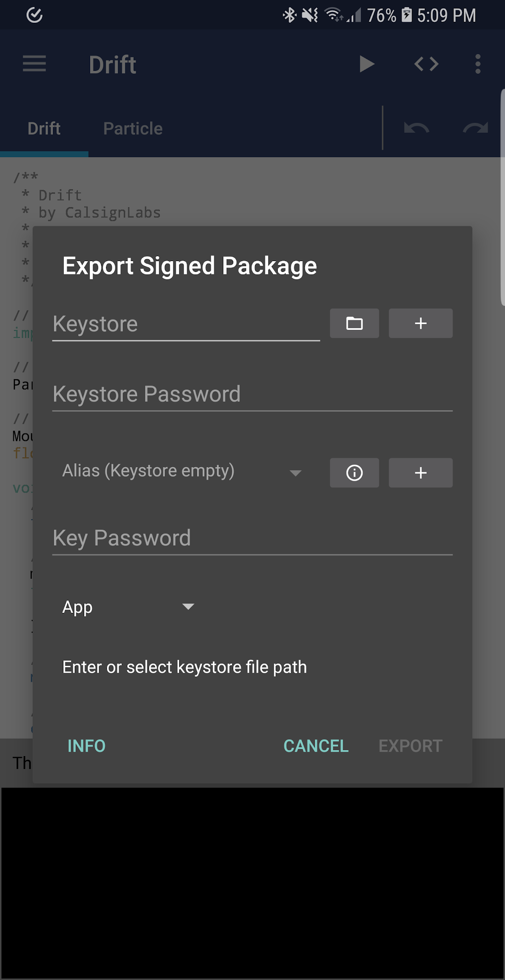This screenshot has height=980, width=505.
Task: Tap the Keystore Password field
Action: 252,395
